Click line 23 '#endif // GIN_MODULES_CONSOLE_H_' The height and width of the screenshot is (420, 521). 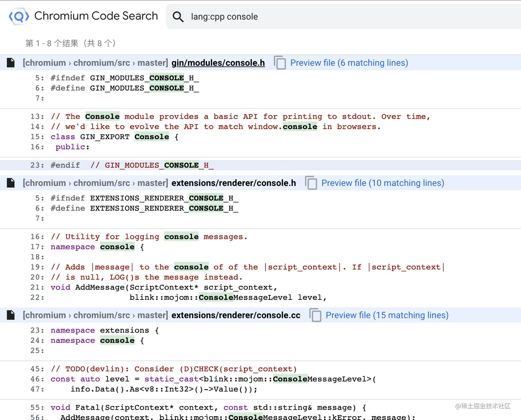tap(132, 165)
